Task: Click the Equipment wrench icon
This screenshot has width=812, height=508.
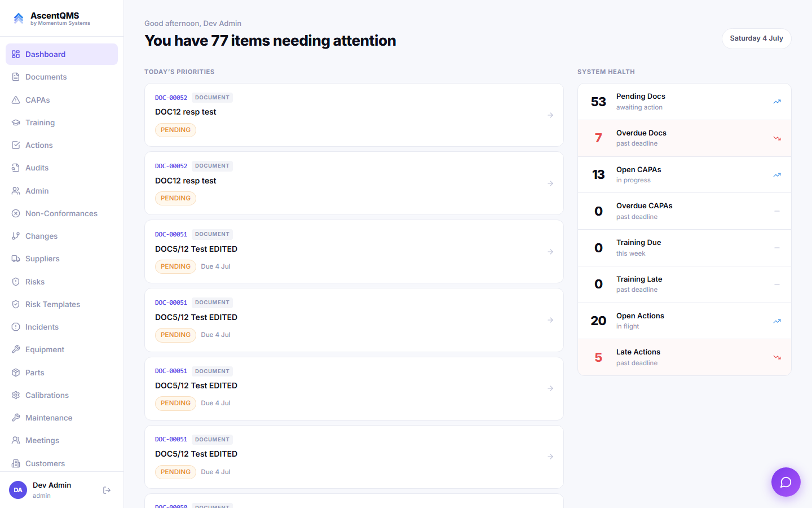Action: [16, 349]
